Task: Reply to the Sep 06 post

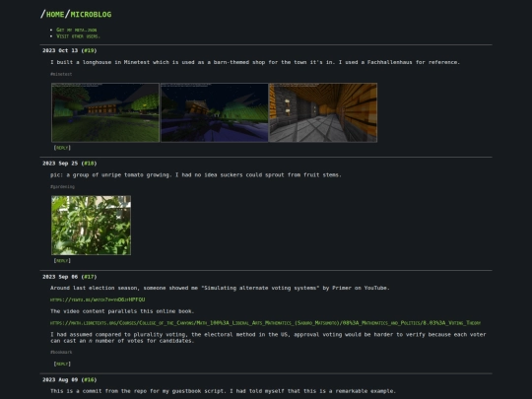Action: [62, 364]
